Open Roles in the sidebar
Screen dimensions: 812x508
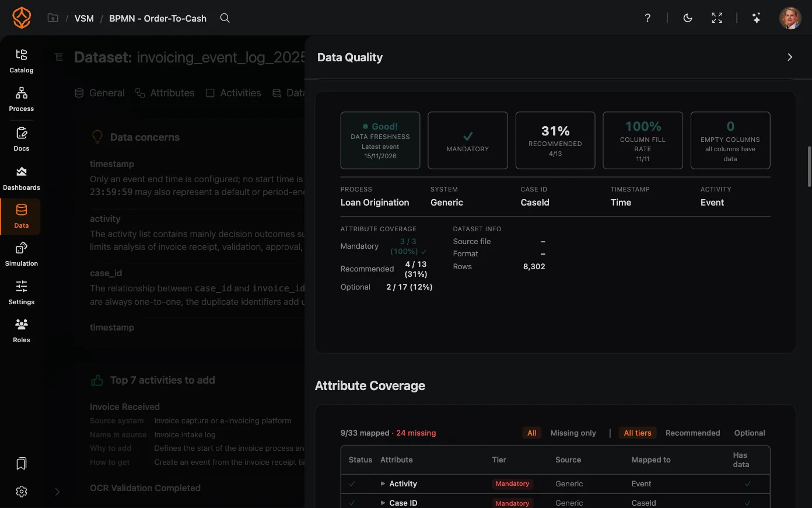tap(22, 330)
